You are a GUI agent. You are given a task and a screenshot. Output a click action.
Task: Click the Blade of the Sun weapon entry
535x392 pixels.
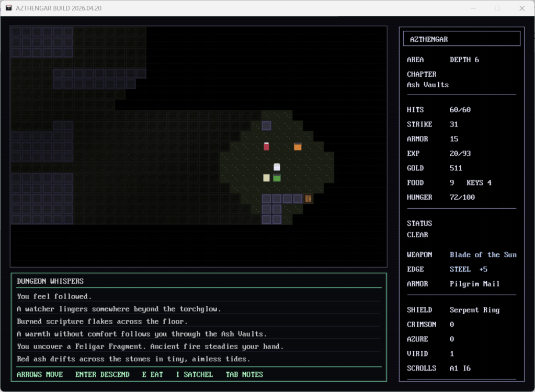(483, 255)
